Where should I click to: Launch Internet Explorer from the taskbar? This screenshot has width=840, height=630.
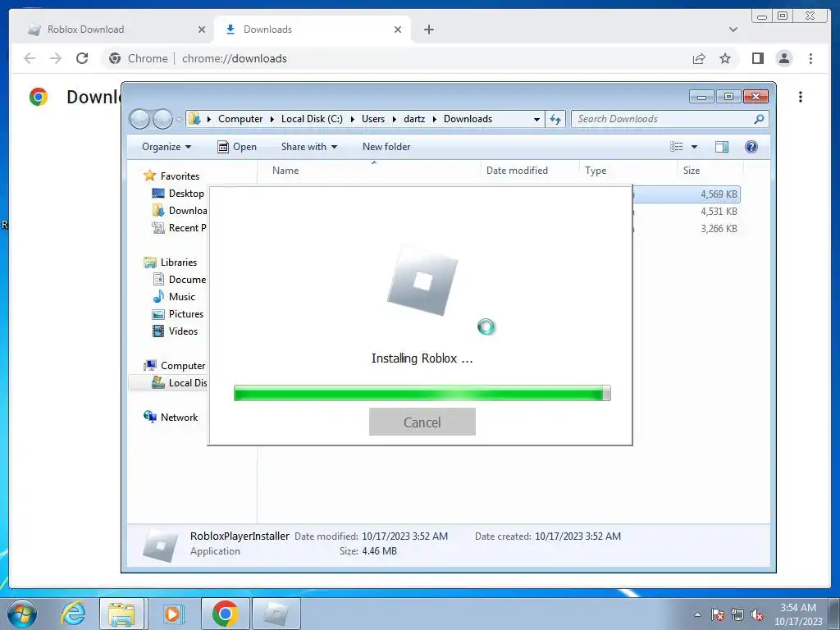click(x=73, y=614)
